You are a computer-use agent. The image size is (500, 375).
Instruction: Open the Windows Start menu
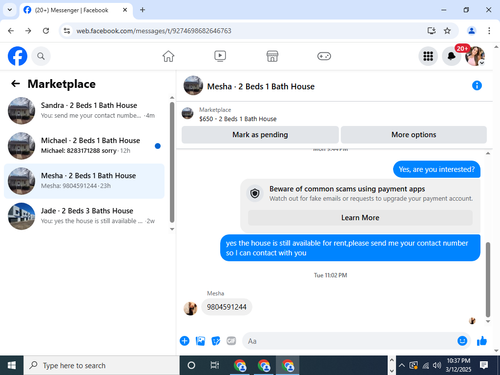click(x=12, y=365)
